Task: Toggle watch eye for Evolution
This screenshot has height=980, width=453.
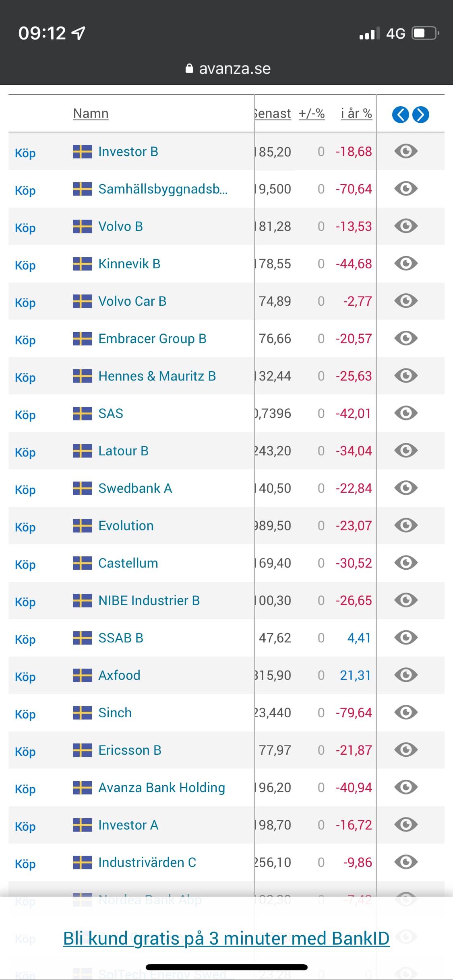Action: [x=406, y=525]
